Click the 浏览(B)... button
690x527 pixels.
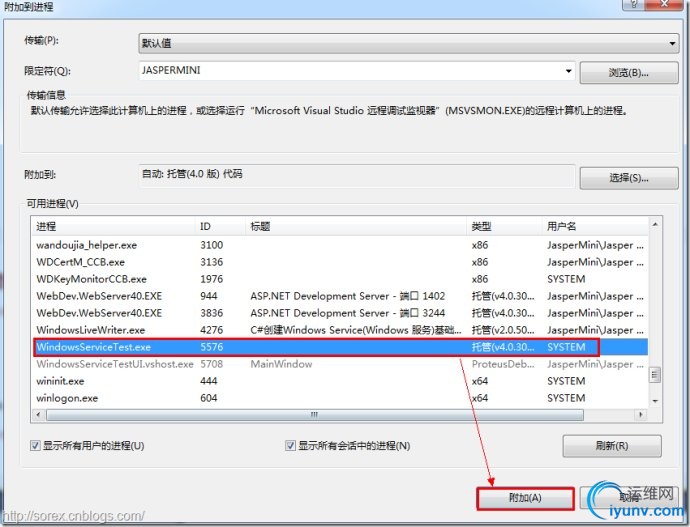point(629,73)
